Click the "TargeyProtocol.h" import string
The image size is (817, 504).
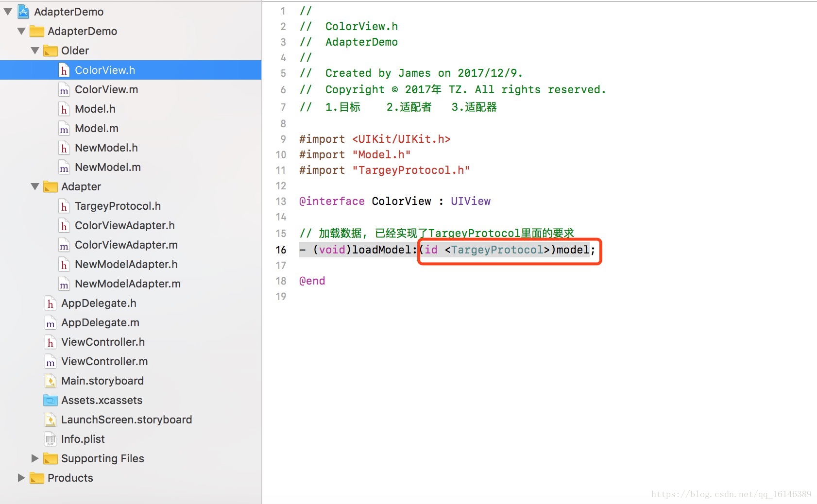point(411,170)
